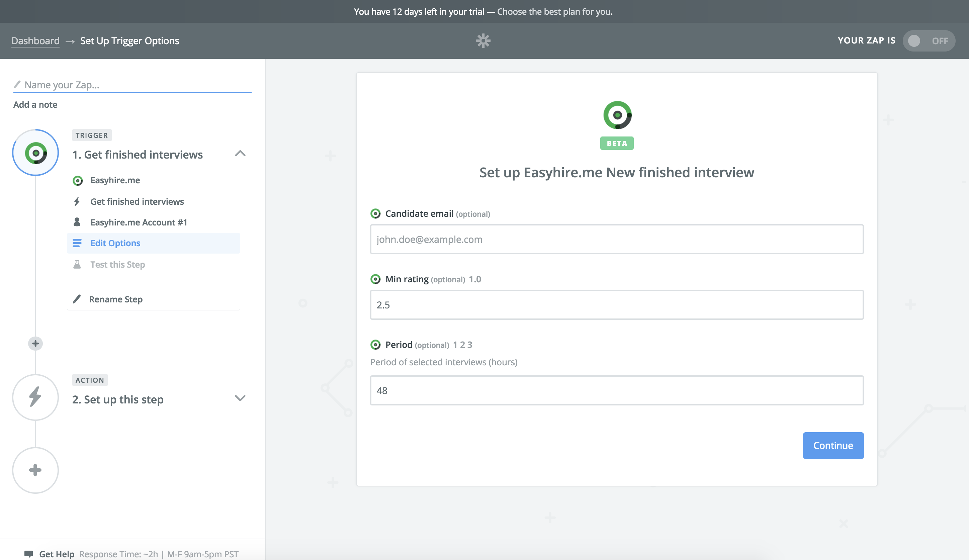Image resolution: width=969 pixels, height=560 pixels.
Task: Select Edit Options in the trigger menu
Action: (115, 243)
